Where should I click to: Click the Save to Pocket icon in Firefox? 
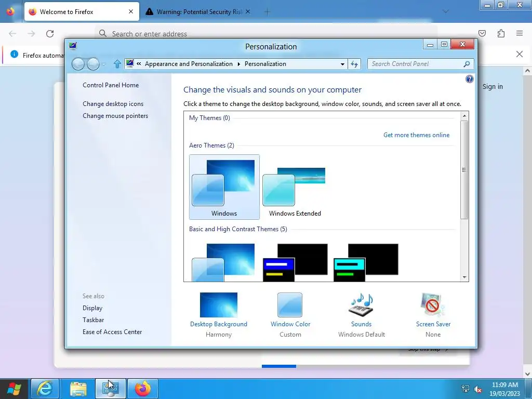(x=482, y=33)
